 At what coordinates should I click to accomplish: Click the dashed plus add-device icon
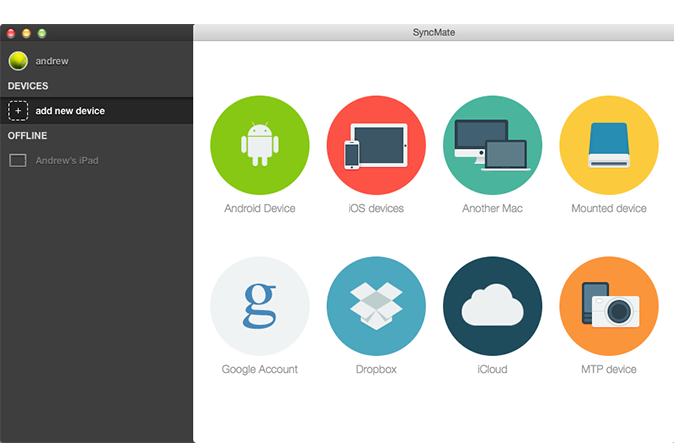point(18,111)
